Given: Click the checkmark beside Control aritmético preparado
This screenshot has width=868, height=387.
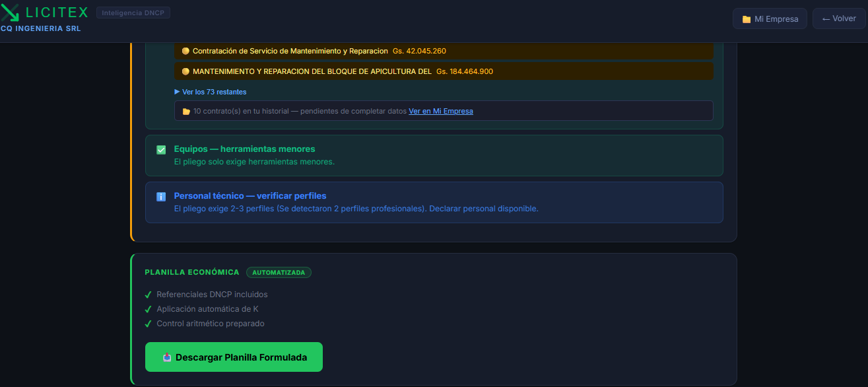Looking at the screenshot, I should coord(149,324).
